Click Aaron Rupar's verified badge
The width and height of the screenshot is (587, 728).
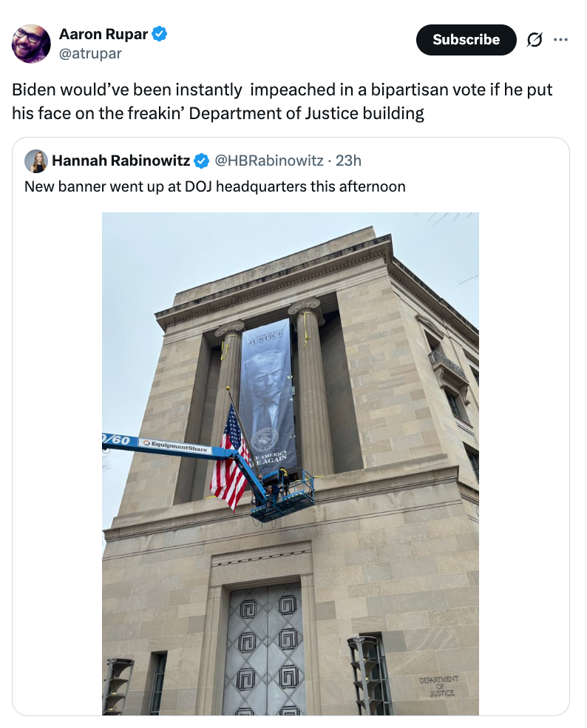coord(158,33)
